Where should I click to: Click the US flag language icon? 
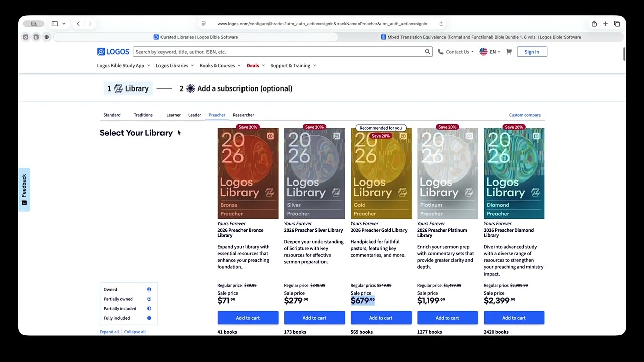tap(484, 52)
